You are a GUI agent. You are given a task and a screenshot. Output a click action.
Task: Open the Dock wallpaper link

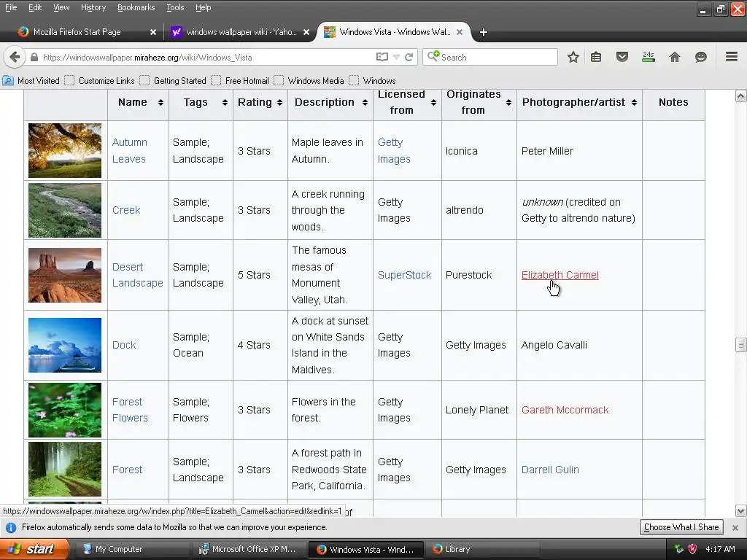click(124, 345)
